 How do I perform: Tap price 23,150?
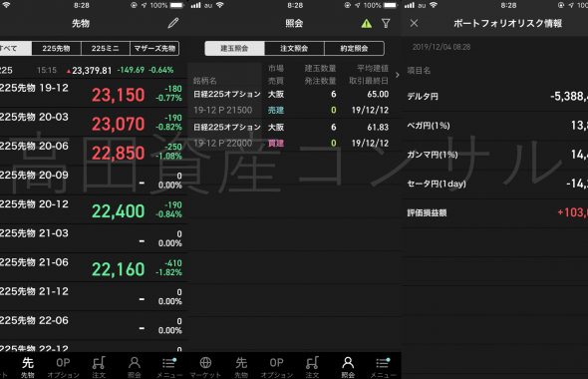click(119, 96)
